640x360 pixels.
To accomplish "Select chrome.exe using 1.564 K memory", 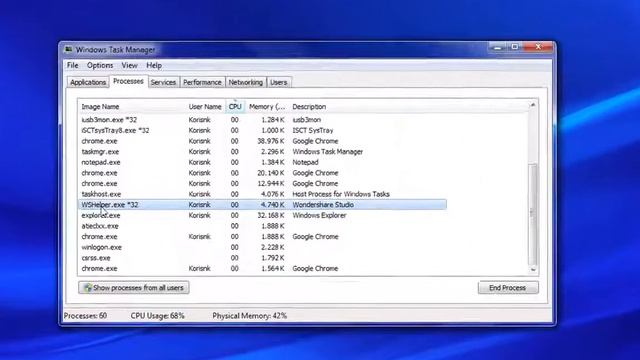I will [x=262, y=268].
